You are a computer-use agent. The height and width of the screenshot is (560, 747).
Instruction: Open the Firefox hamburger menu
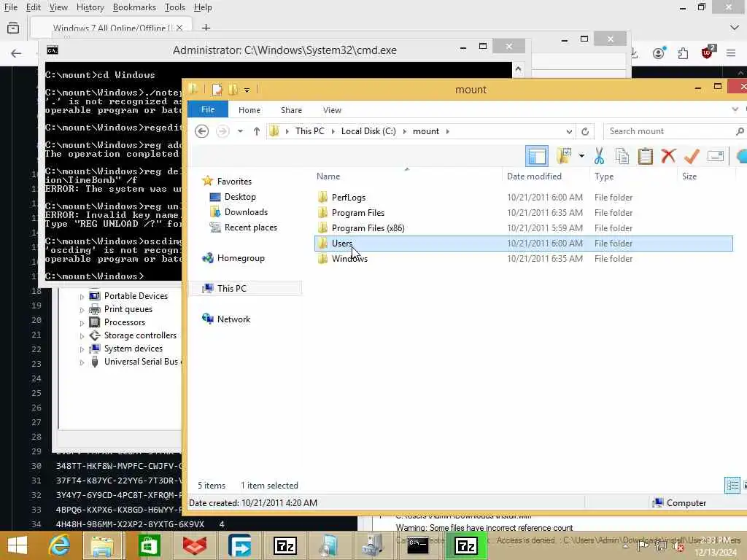coord(731,53)
